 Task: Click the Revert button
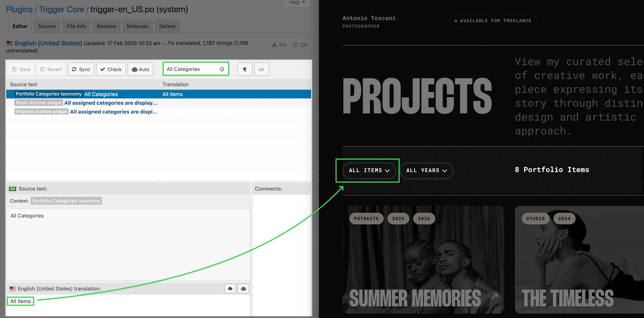(x=51, y=69)
